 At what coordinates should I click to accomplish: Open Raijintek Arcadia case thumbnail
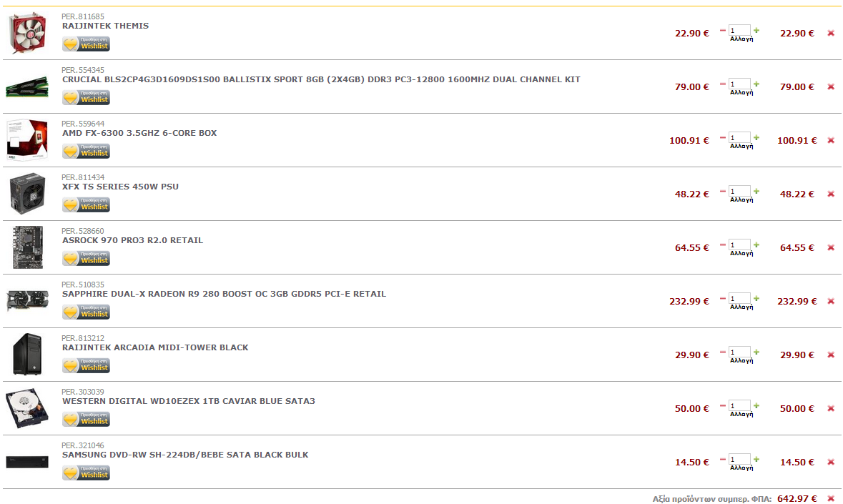point(27,354)
